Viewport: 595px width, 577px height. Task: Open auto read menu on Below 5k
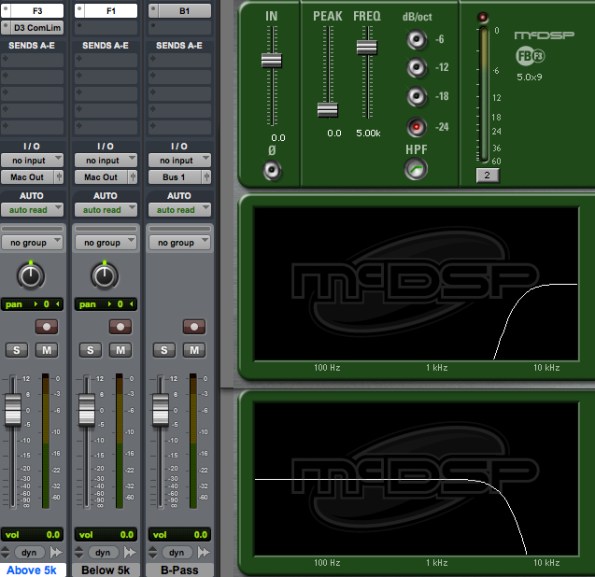pos(106,210)
